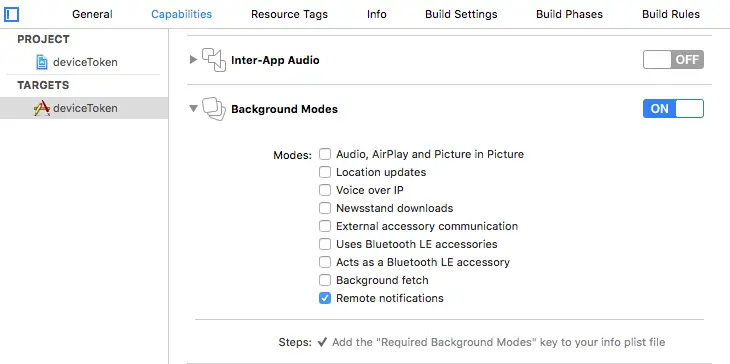Turn on the Inter-App Audio switch
Viewport: 730px width, 364px height.
pyautogui.click(x=673, y=60)
